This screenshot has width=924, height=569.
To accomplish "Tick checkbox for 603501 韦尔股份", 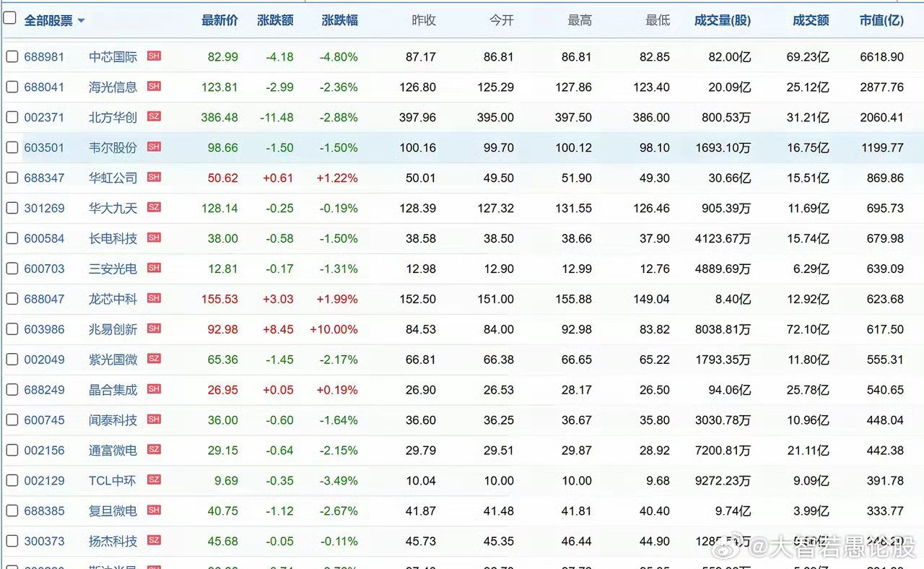I will (12, 147).
